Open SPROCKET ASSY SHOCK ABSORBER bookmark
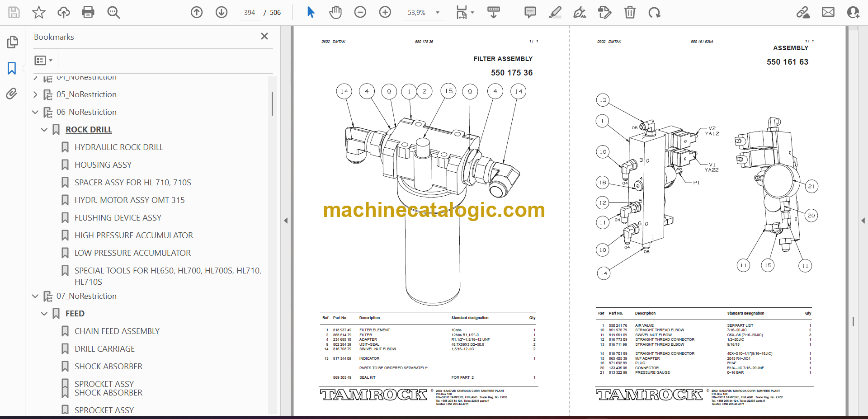 108,388
